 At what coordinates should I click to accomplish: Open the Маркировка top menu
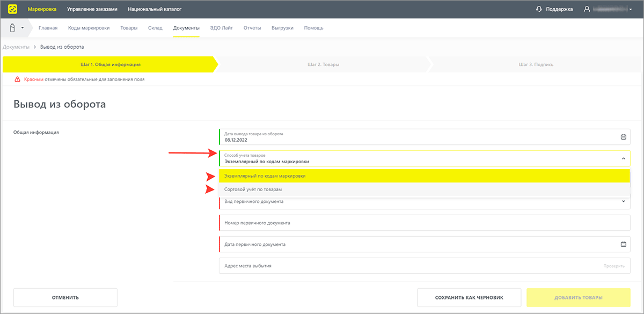pyautogui.click(x=42, y=9)
